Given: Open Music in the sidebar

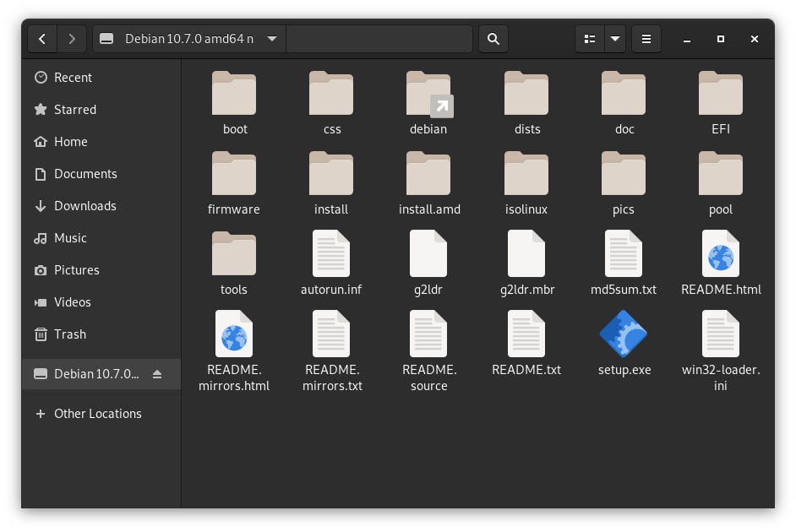Looking at the screenshot, I should coord(101,238).
